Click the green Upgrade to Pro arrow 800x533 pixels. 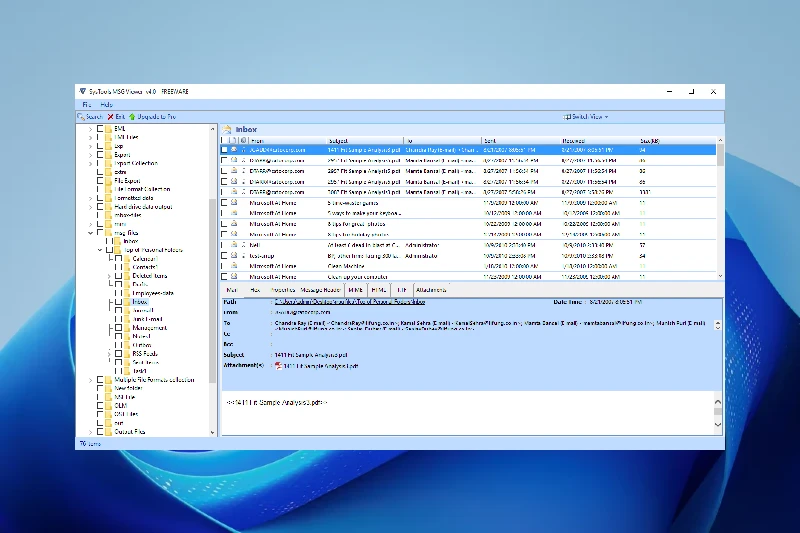pyautogui.click(x=132, y=117)
